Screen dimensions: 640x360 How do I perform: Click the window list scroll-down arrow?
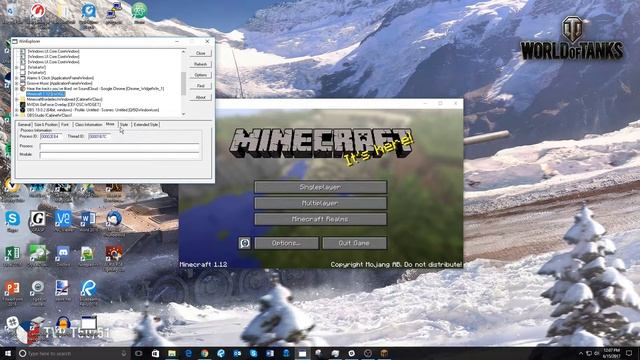coord(183,114)
